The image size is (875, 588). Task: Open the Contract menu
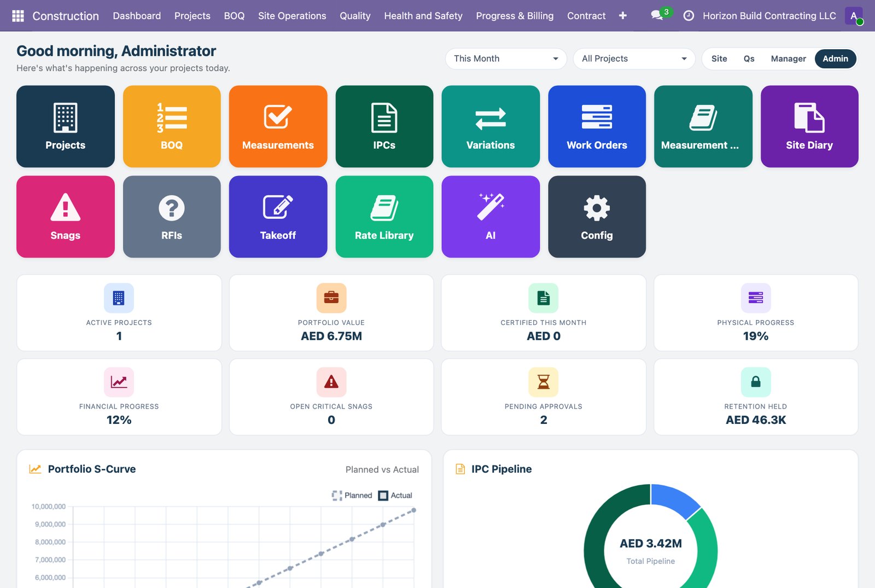pos(586,16)
